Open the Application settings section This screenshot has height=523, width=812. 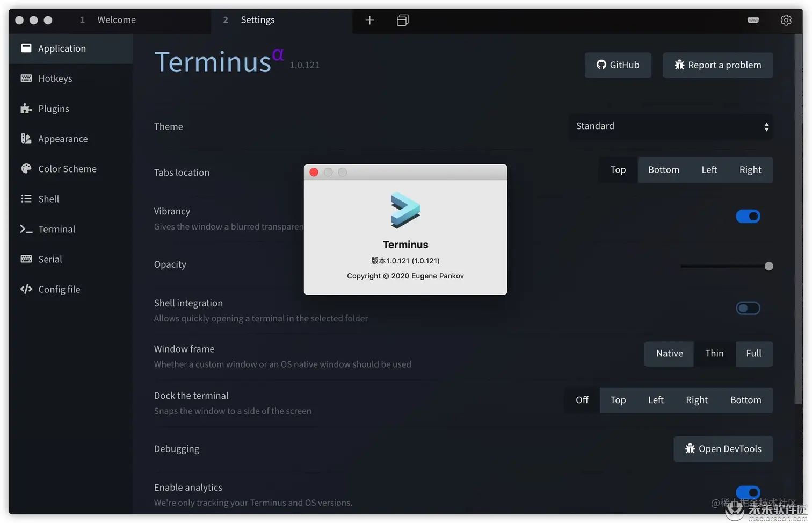[70, 48]
